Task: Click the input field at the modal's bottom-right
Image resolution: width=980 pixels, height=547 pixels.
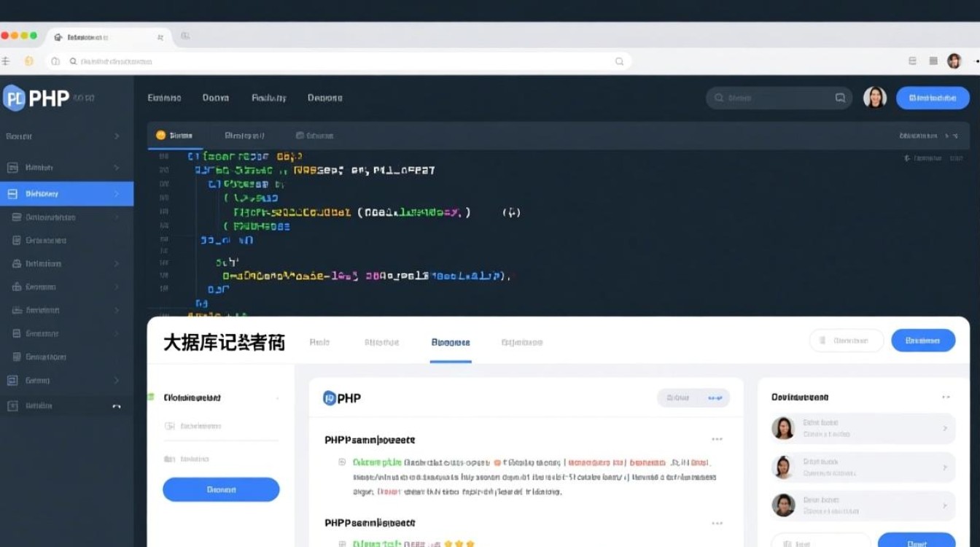Action: [820, 543]
